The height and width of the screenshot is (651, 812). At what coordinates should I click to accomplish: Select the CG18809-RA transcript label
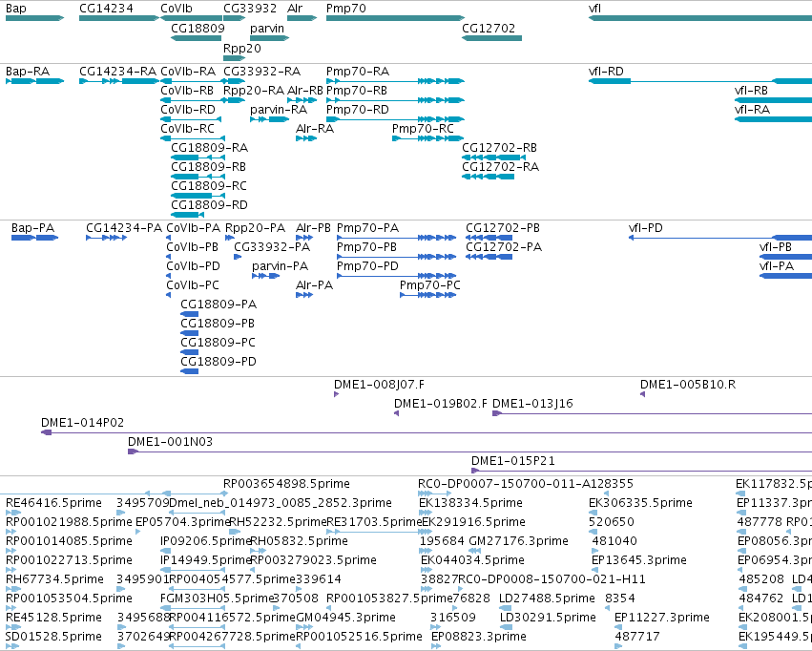(x=210, y=148)
